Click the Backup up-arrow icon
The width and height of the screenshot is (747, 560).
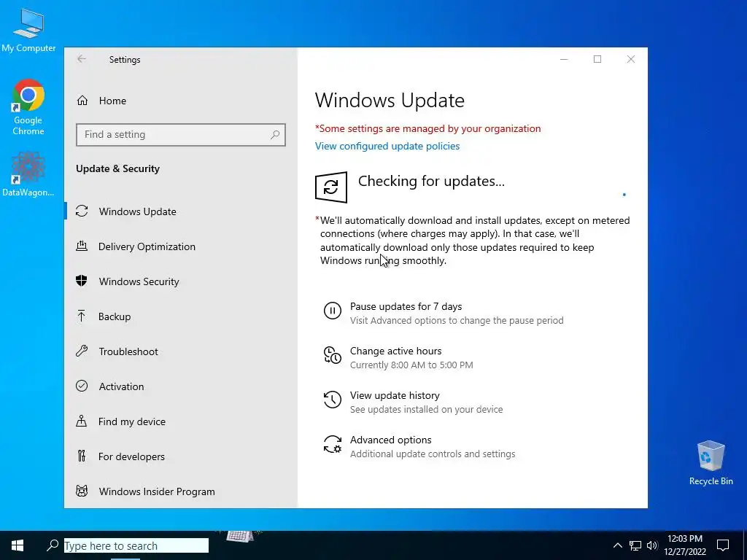[82, 316]
